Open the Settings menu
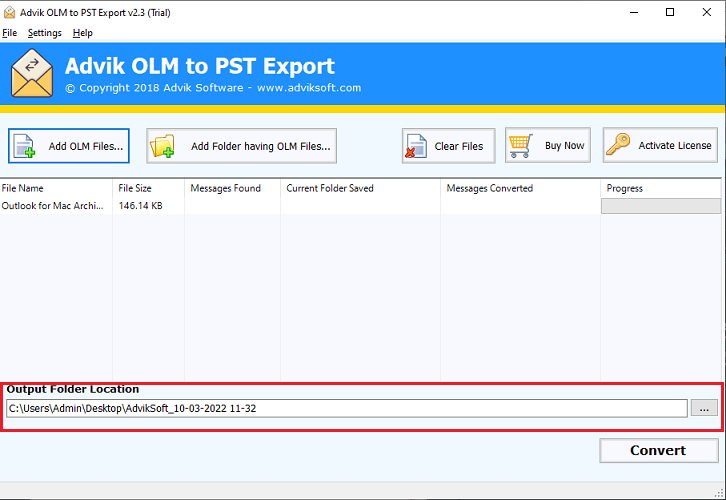This screenshot has width=726, height=500. coord(44,33)
